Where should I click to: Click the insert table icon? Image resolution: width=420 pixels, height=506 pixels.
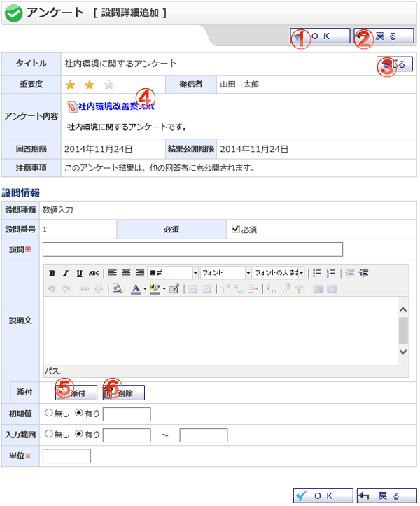[174, 288]
